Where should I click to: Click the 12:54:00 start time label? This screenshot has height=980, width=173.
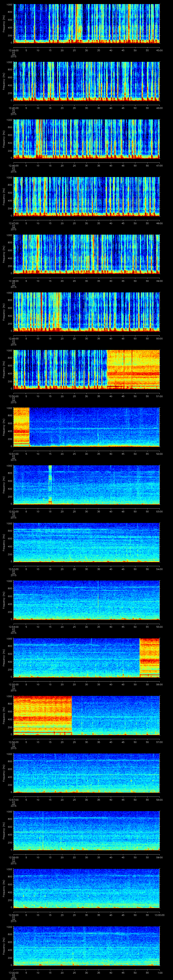(x=13, y=627)
